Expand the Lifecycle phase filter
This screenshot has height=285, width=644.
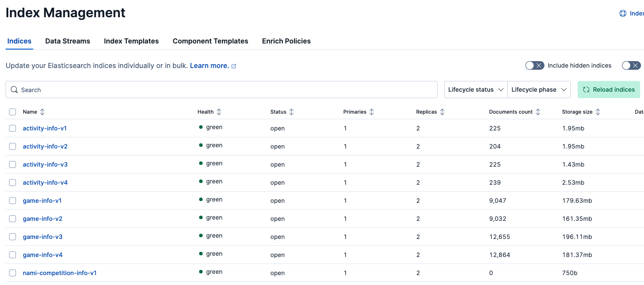[539, 90]
